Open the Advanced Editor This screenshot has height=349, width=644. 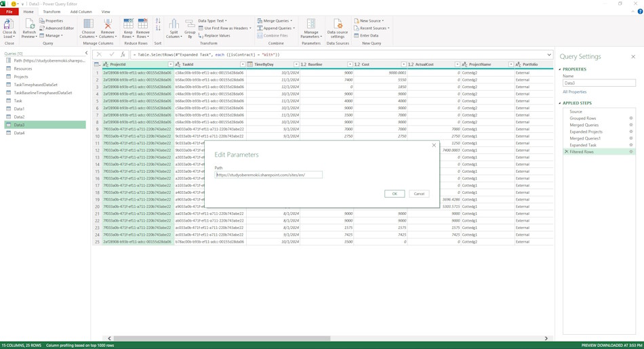57,28
